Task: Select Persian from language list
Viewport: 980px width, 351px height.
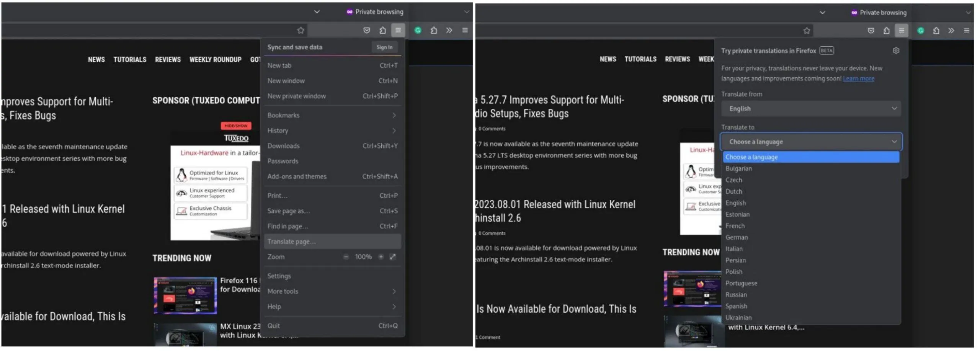Action: pos(811,260)
